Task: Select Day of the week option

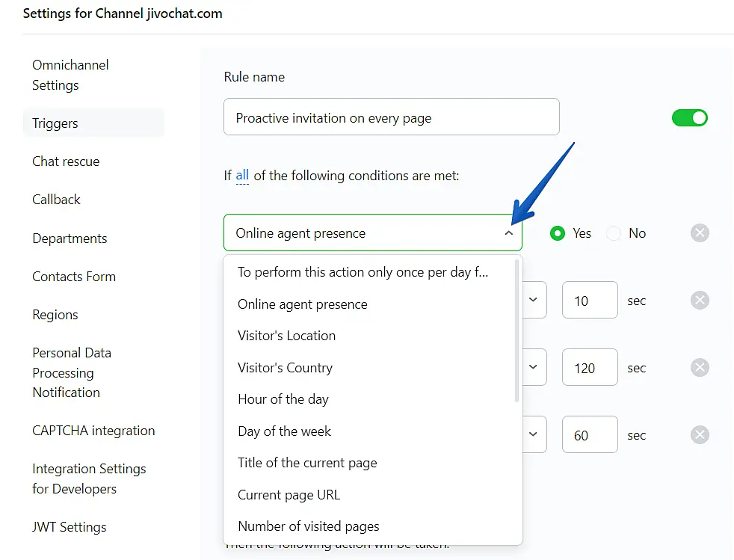Action: [x=284, y=431]
